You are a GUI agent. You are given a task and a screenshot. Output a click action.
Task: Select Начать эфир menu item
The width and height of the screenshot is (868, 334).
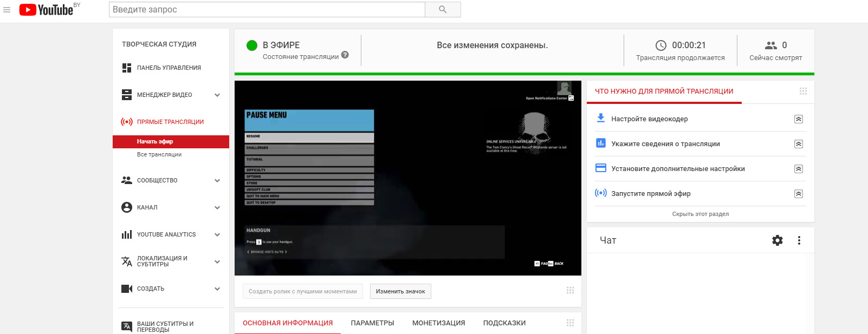[171, 141]
